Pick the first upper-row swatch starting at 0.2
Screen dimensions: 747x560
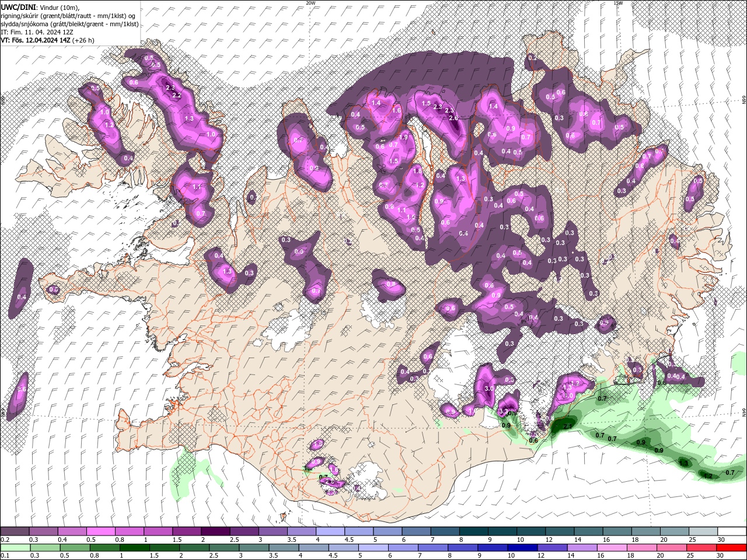click(15, 531)
